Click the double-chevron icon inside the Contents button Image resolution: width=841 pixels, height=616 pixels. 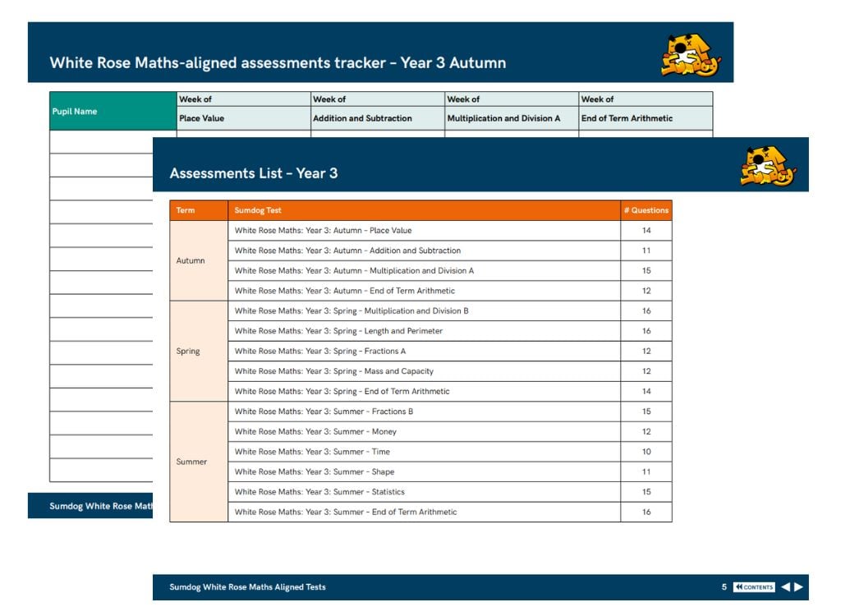(x=738, y=586)
